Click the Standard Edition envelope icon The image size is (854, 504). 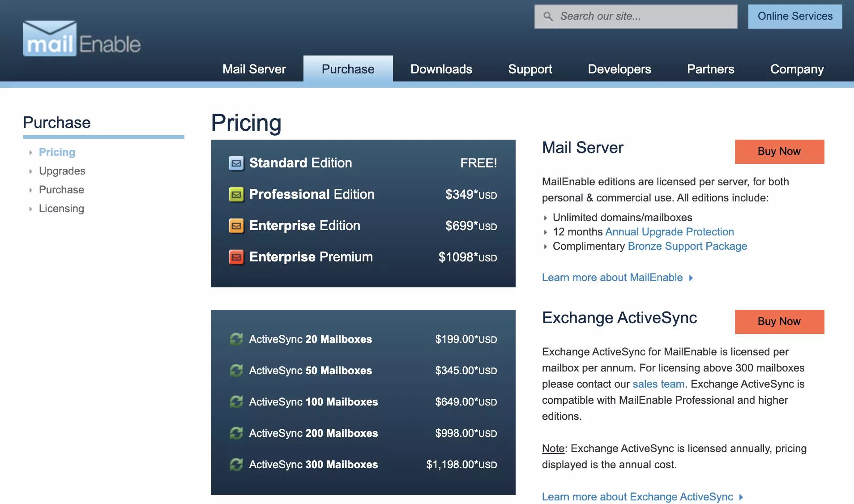(237, 163)
